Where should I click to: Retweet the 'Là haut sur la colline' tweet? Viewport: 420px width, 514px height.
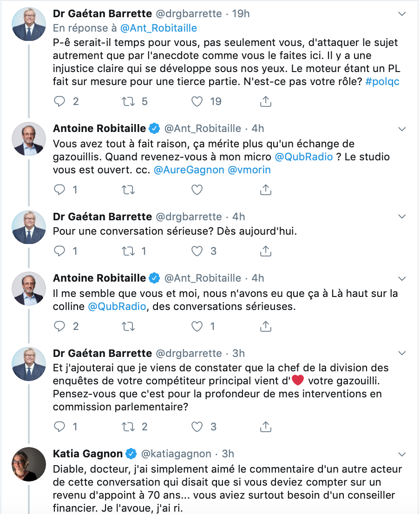point(128,327)
